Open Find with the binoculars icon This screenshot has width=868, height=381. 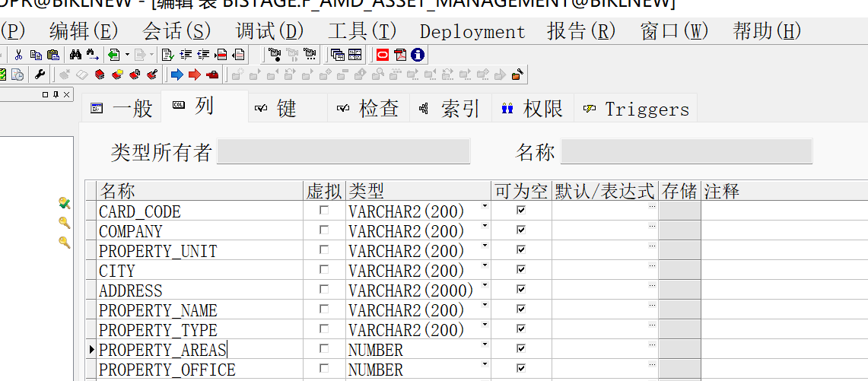coord(75,55)
